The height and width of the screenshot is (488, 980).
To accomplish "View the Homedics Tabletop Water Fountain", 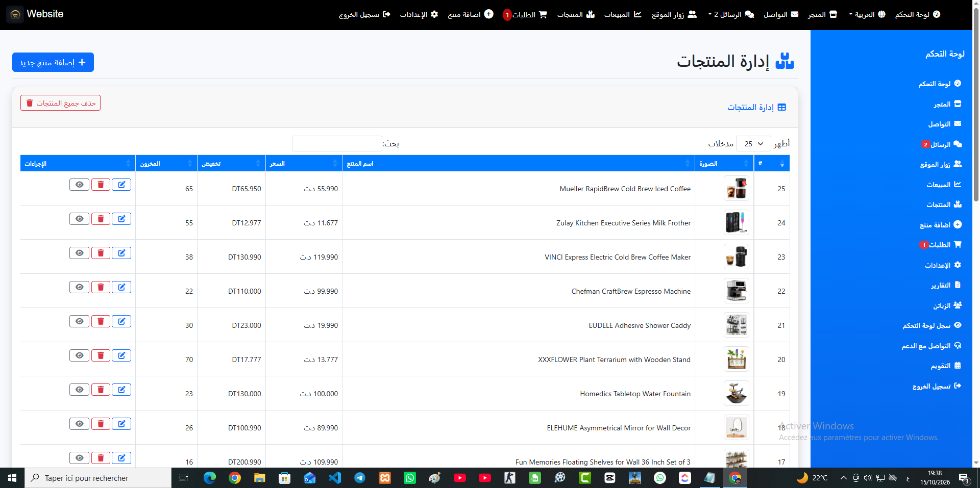I will (x=79, y=390).
